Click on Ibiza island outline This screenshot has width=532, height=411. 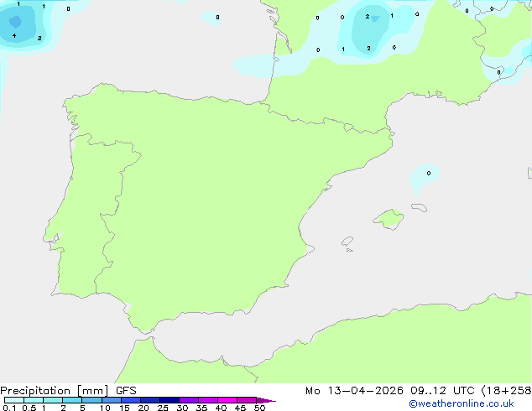click(x=347, y=242)
